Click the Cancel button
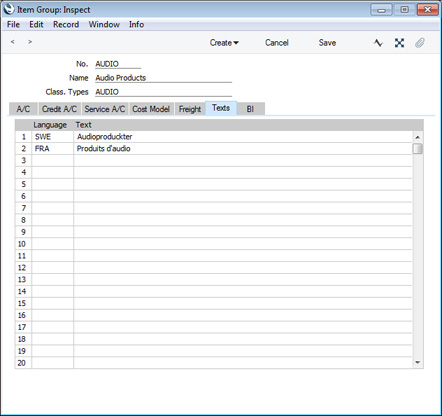This screenshot has width=442, height=416. [x=277, y=43]
